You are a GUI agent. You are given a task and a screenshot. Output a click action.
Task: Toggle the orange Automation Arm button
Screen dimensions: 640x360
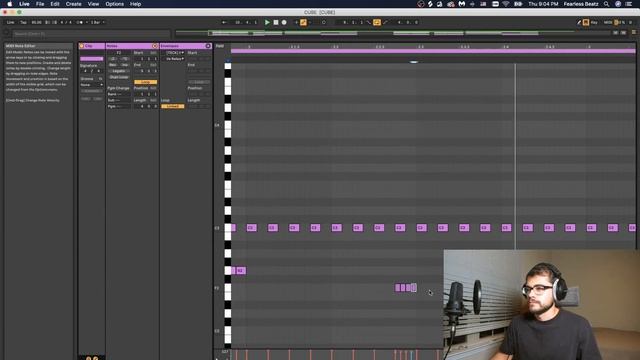[303, 22]
